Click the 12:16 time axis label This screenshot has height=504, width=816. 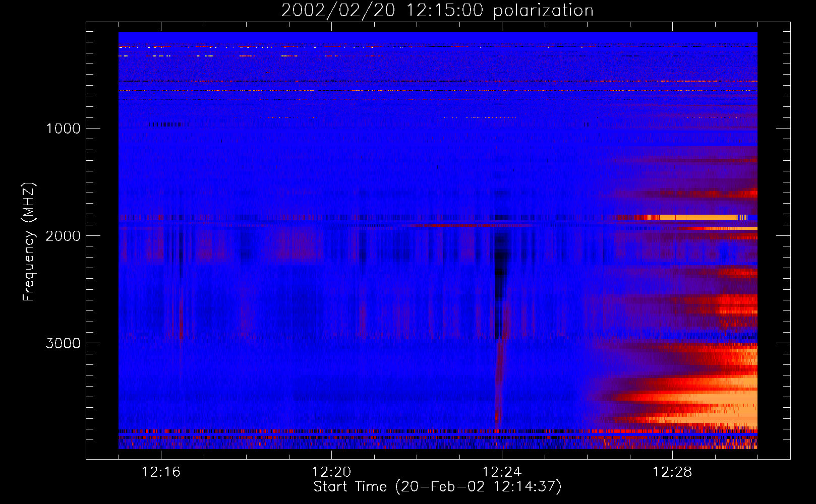161,472
